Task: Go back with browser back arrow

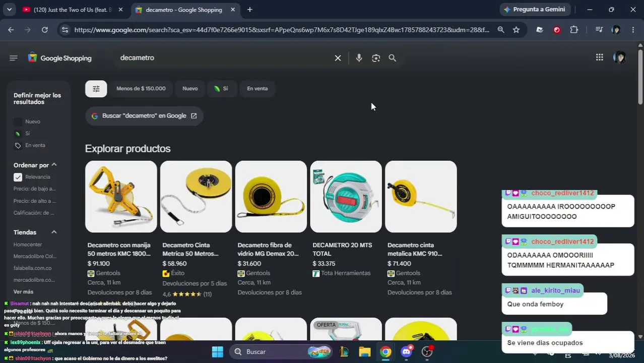Action: point(11,30)
